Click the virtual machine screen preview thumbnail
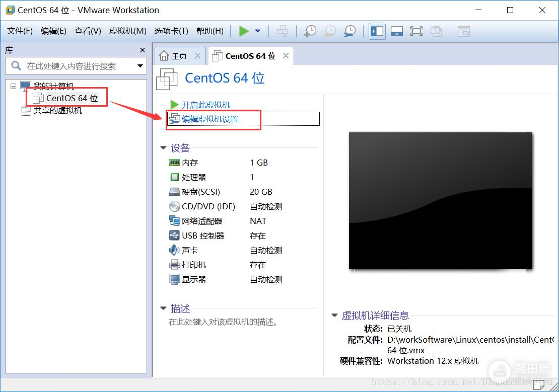Screen dimensions: 559x392 click(x=440, y=201)
